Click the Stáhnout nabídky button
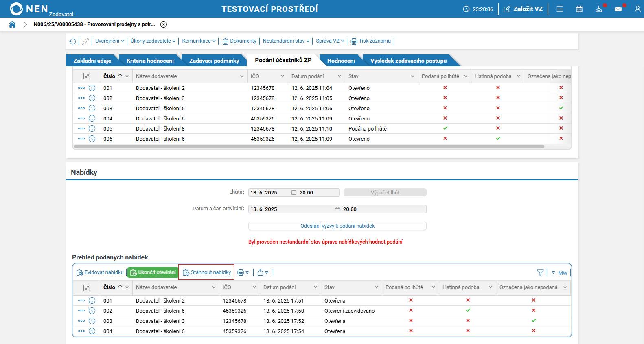The image size is (644, 344). tap(207, 272)
